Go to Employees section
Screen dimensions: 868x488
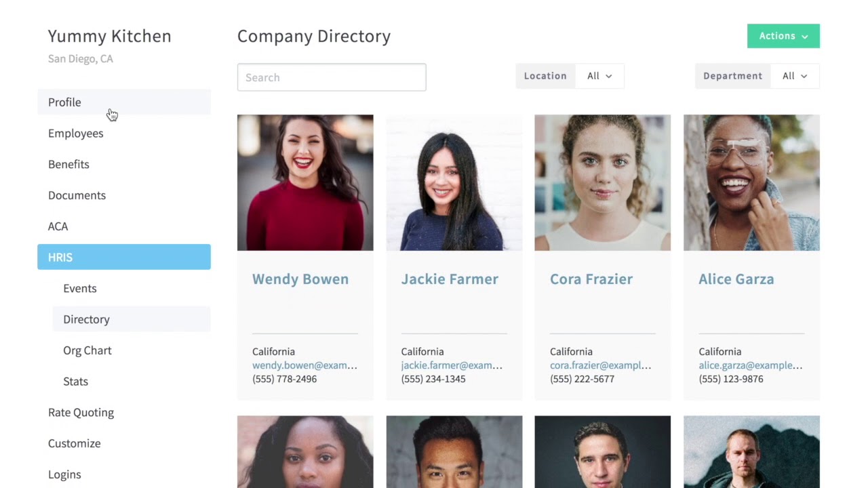click(x=76, y=134)
